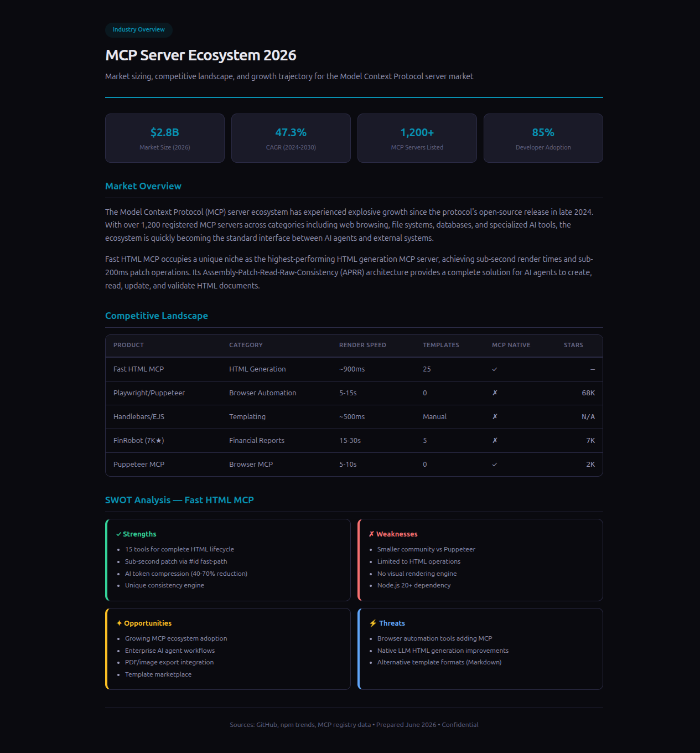This screenshot has height=753, width=700.
Task: Click the Browser Automation category cell
Action: (263, 393)
